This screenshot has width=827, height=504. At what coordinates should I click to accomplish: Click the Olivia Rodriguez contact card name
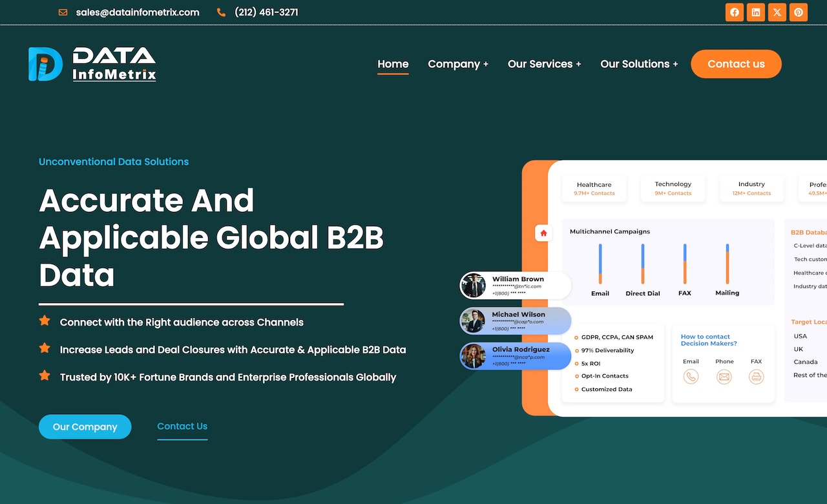coord(521,350)
